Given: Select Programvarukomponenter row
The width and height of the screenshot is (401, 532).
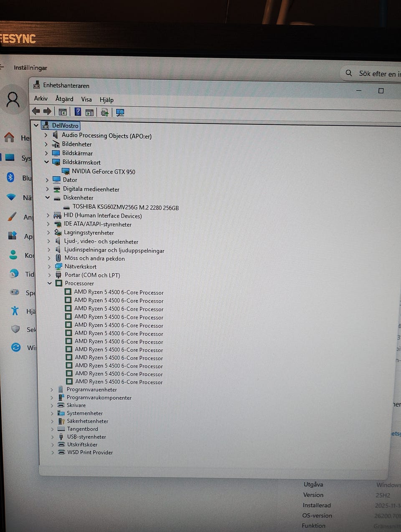Looking at the screenshot, I should click(x=99, y=398).
